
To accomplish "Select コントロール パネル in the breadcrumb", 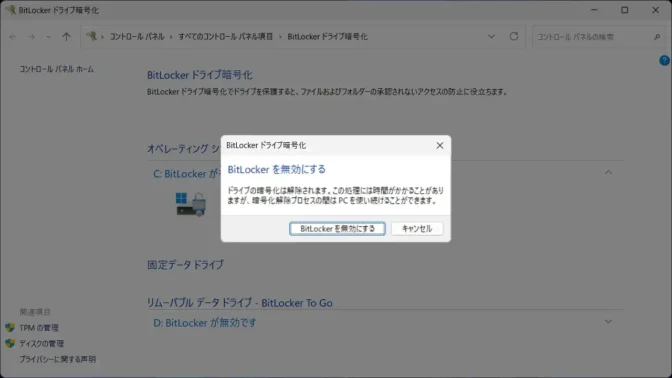I will click(x=137, y=37).
